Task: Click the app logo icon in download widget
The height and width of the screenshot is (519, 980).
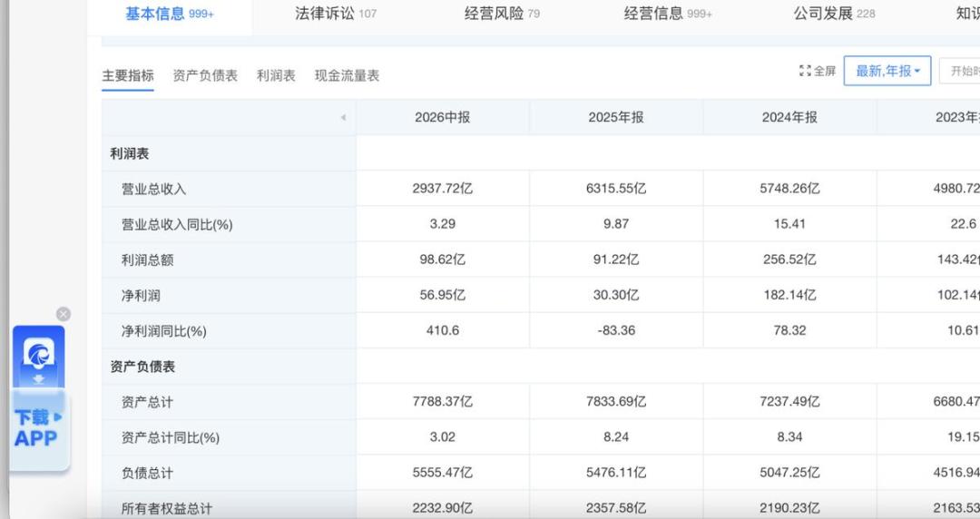Action: 39,355
